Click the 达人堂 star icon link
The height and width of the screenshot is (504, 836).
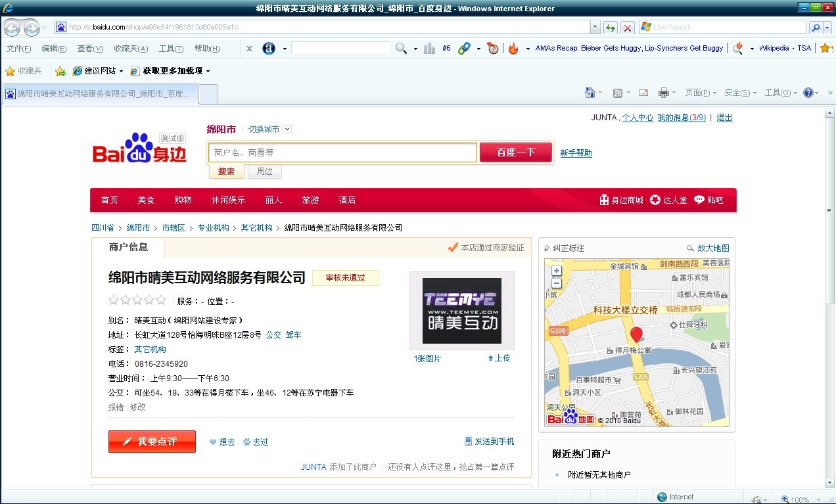(668, 200)
